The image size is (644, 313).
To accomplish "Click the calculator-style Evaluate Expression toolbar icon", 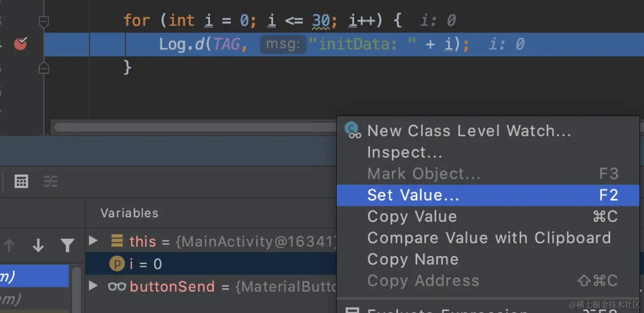I will pyautogui.click(x=21, y=181).
